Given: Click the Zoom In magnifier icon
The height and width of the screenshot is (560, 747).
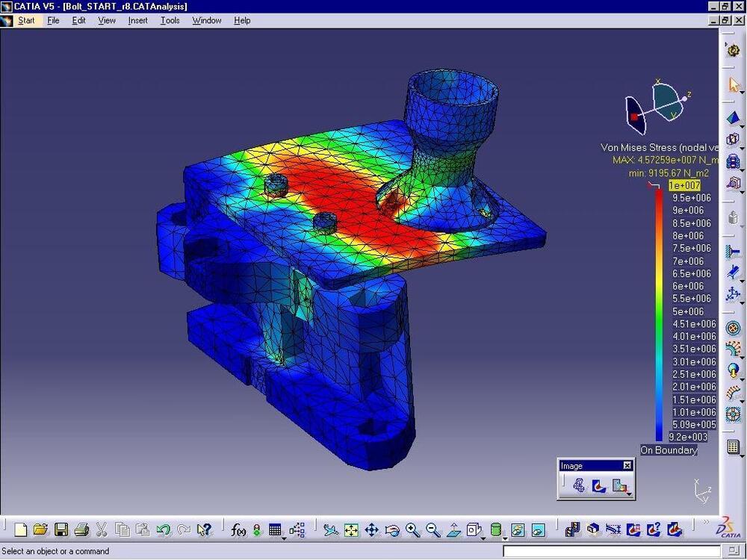Looking at the screenshot, I should point(413,530).
